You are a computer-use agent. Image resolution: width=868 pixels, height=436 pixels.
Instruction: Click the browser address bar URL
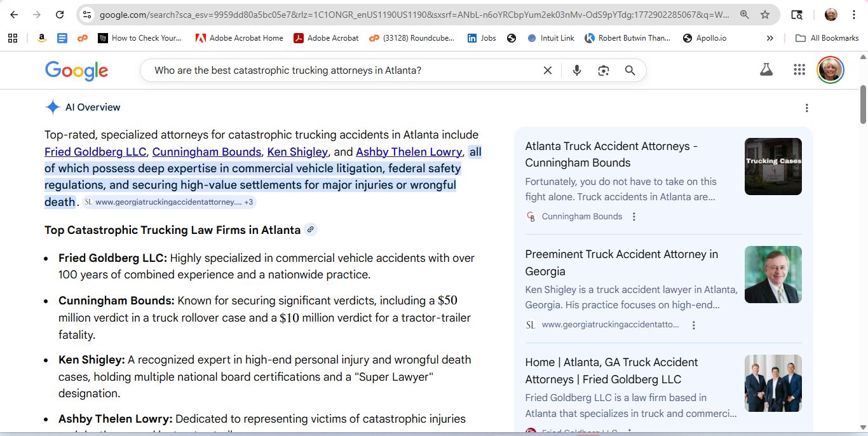(414, 15)
